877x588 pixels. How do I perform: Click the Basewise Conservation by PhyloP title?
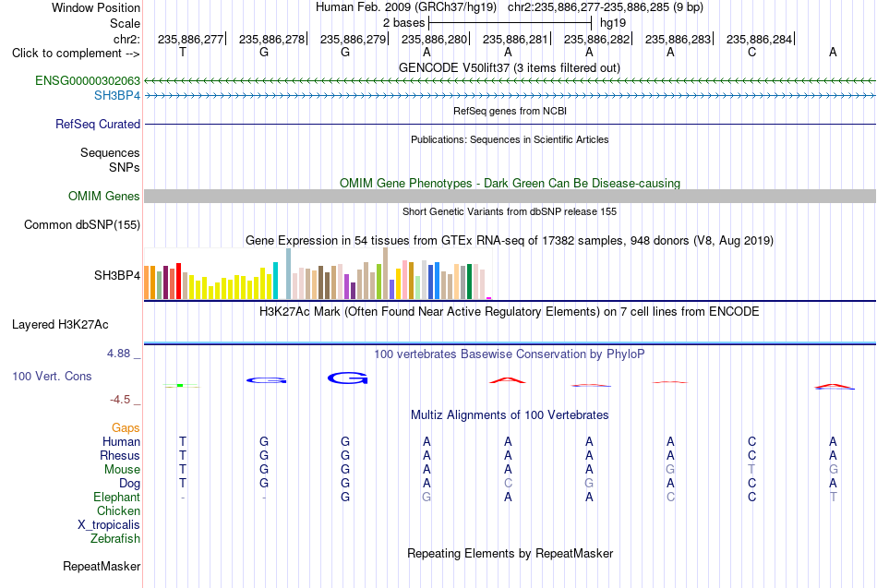[x=510, y=354]
